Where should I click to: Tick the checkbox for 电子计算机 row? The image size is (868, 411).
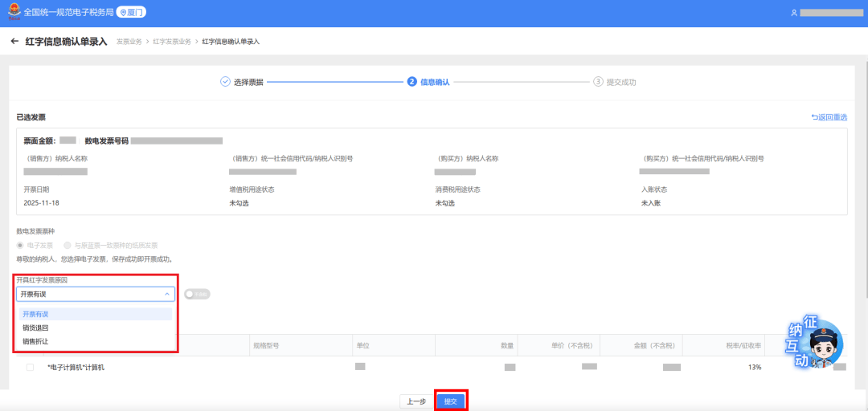coord(30,367)
